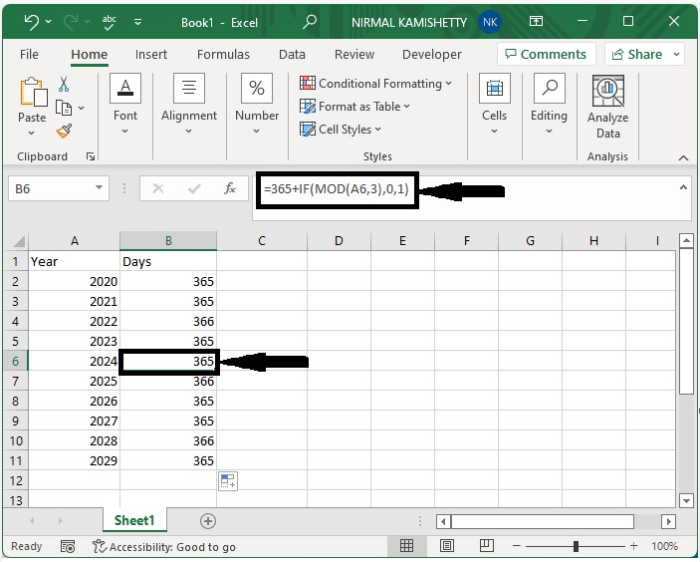
Task: Click the Enter checkmark formula bar icon
Action: click(x=194, y=188)
